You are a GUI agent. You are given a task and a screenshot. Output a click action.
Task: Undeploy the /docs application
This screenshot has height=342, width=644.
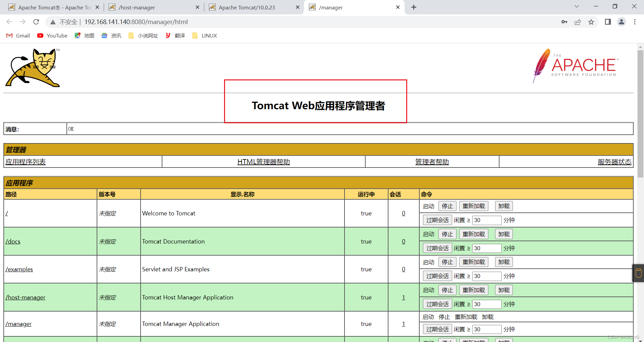coord(504,234)
